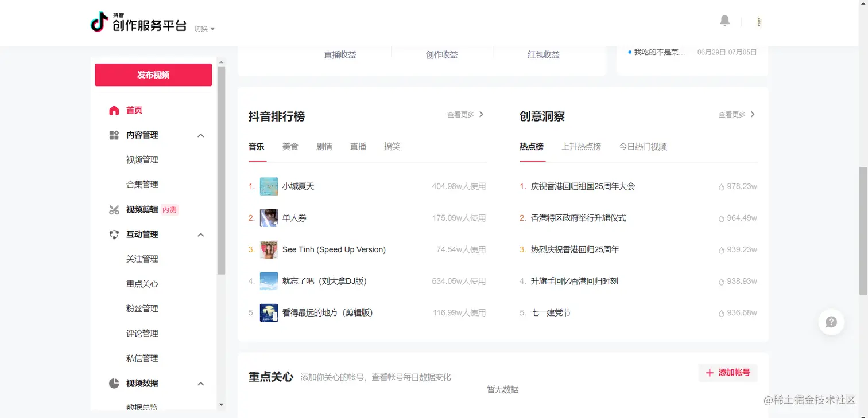Screen dimensions: 868x418
Task: Switch to the 美食 ranking tab
Action: click(290, 146)
